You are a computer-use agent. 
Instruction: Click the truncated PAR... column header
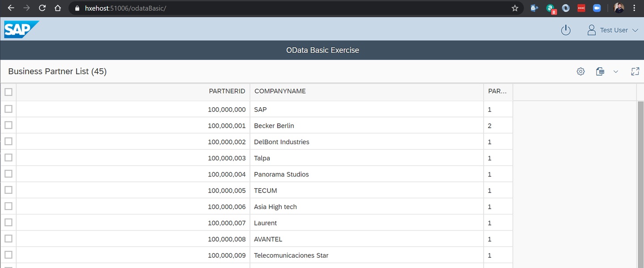point(498,92)
